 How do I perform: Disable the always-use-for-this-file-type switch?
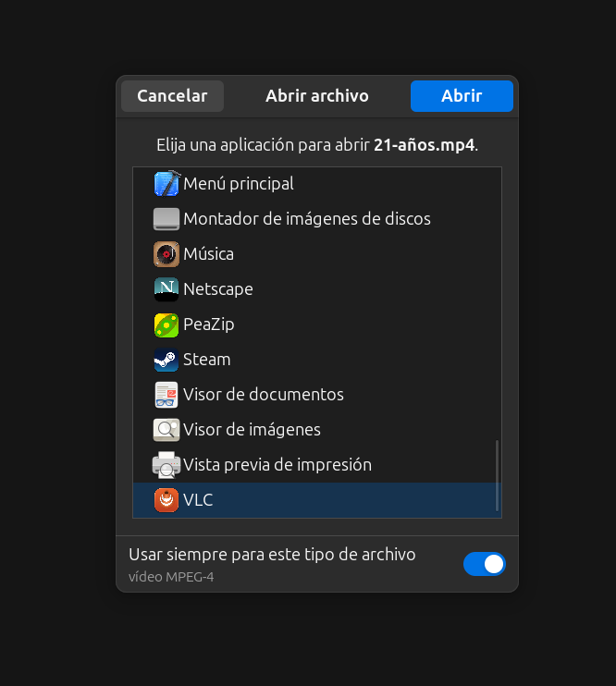click(484, 564)
